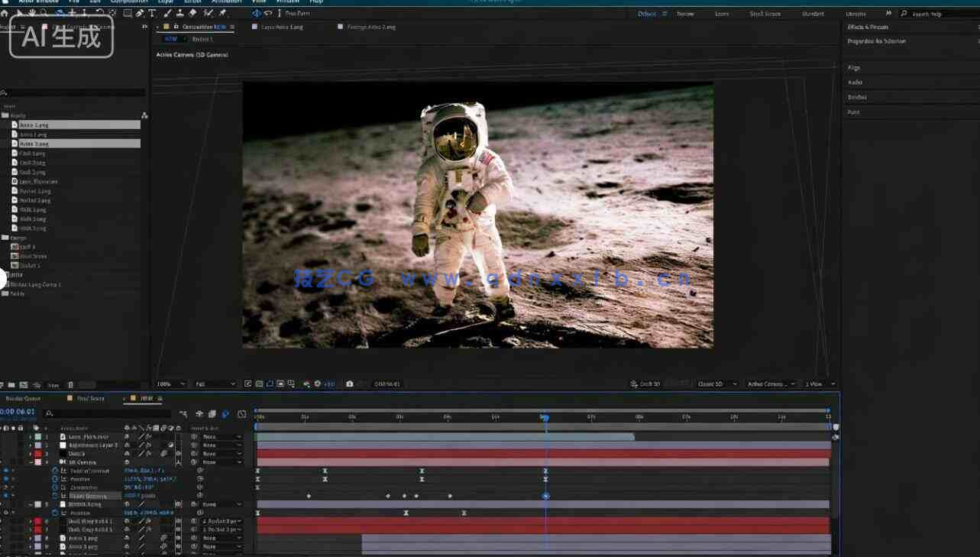980x557 pixels.
Task: Open the resolution Full dropdown
Action: click(x=215, y=384)
